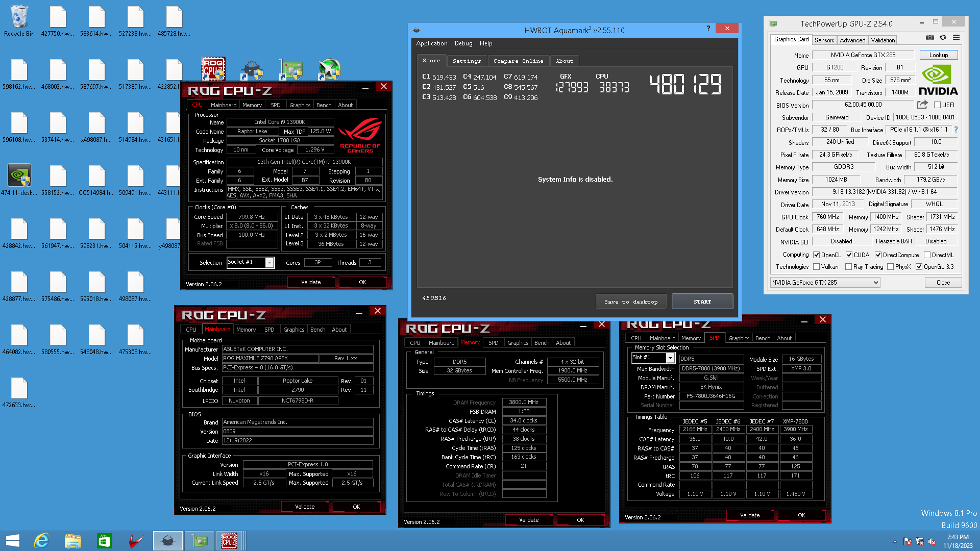The image size is (980, 551).
Task: Toggle the DirectCompute checkbox
Action: click(878, 255)
